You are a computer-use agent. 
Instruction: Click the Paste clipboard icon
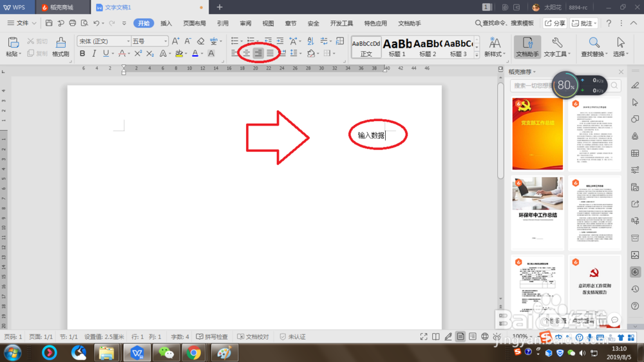(13, 43)
